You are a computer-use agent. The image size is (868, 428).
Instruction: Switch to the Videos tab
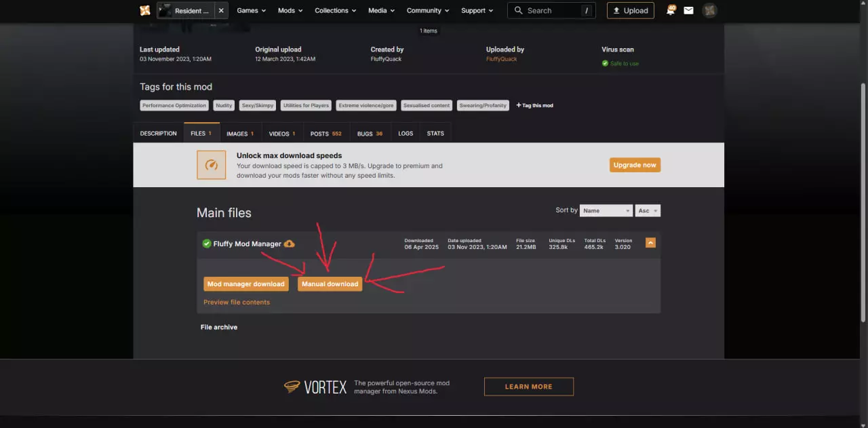(x=282, y=134)
